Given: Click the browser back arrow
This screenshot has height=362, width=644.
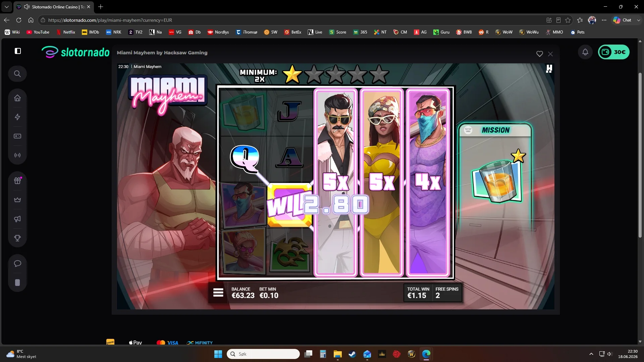Looking at the screenshot, I should pyautogui.click(x=7, y=20).
